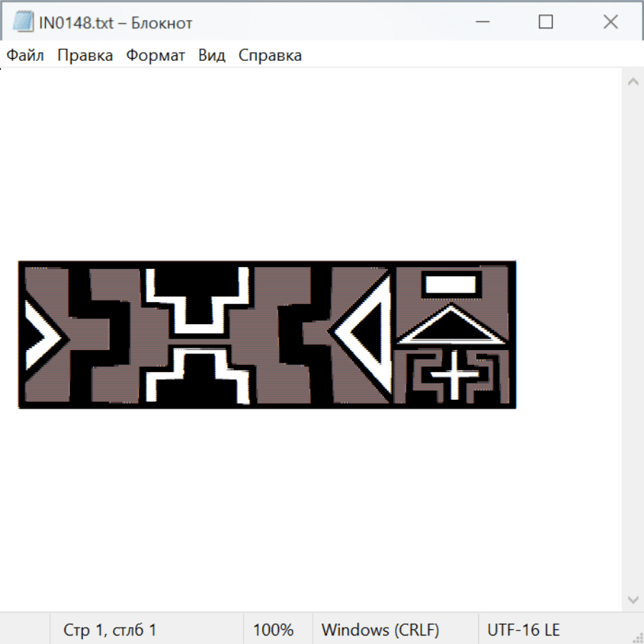The image size is (644, 644).
Task: Click the resize grip in the bottom-right corner
Action: 637,637
